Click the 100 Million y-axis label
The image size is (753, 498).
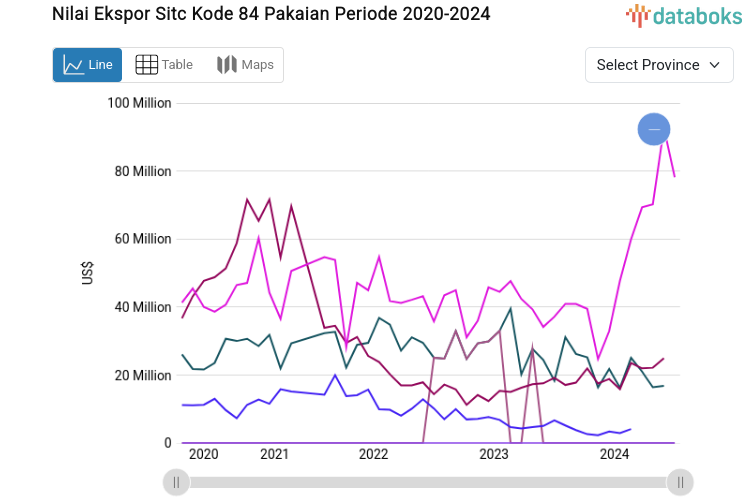tap(139, 103)
